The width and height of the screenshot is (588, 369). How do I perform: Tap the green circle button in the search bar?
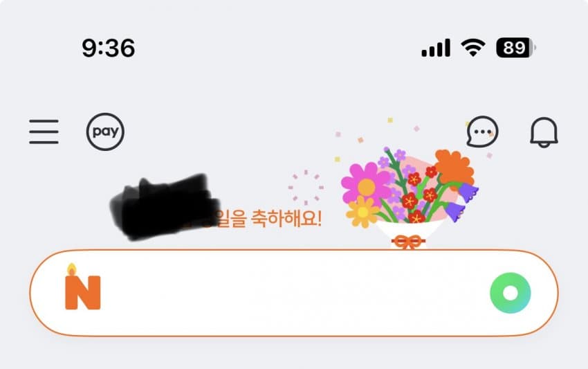point(511,293)
